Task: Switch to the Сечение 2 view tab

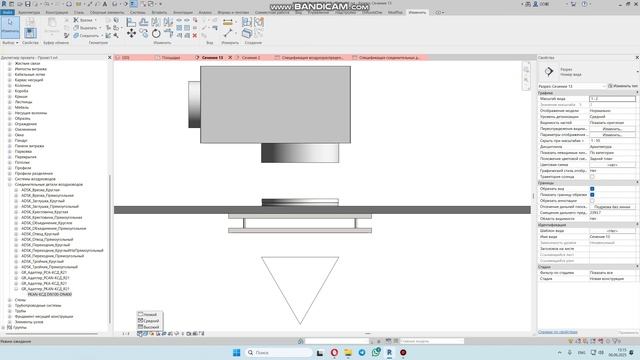Action: (251, 58)
